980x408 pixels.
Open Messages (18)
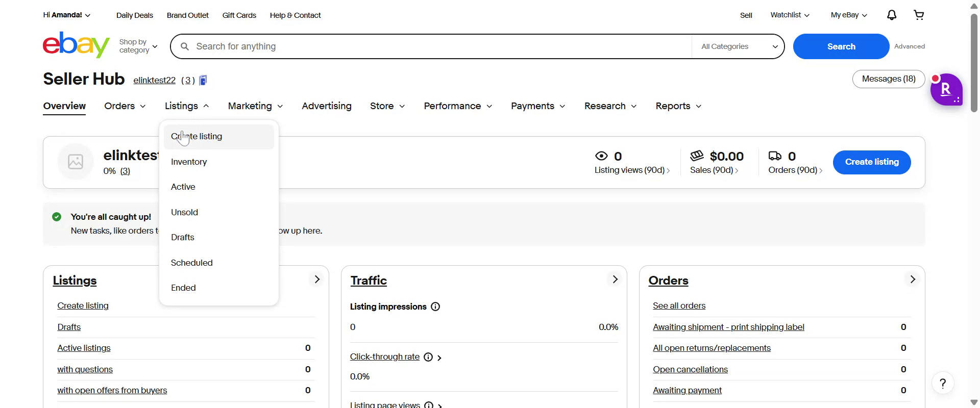(889, 79)
